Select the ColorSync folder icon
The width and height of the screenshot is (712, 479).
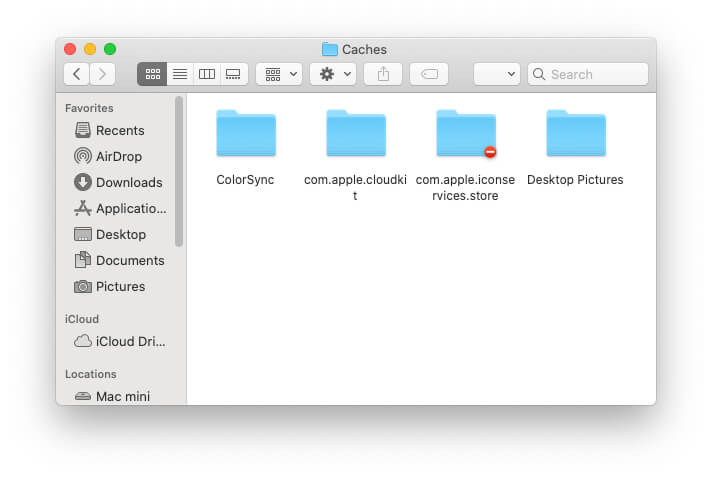tap(246, 133)
